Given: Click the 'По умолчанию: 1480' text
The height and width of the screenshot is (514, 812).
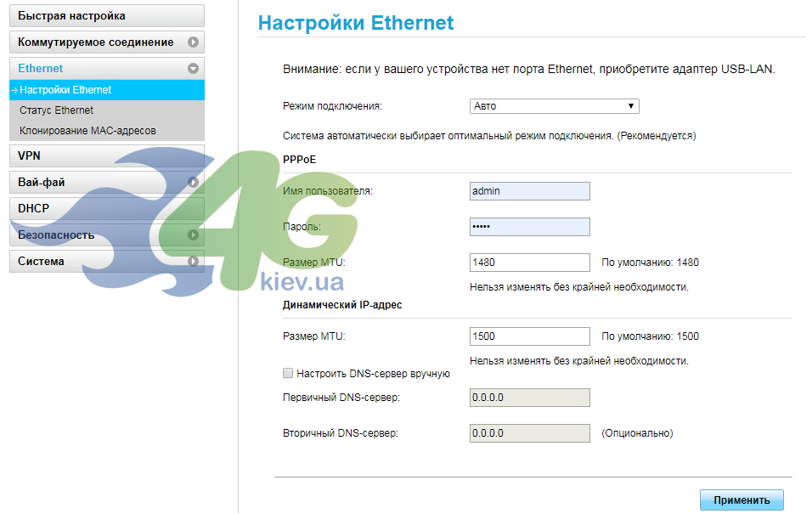Looking at the screenshot, I should pyautogui.click(x=650, y=263).
